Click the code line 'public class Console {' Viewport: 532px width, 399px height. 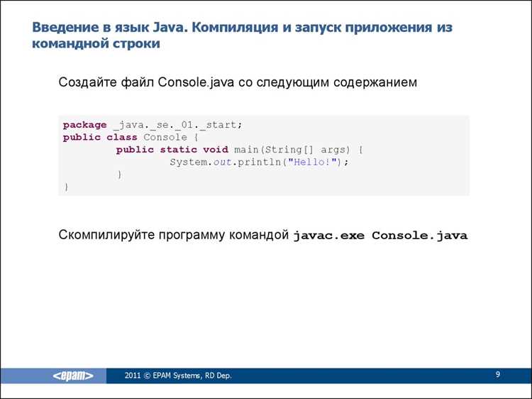pyautogui.click(x=131, y=137)
